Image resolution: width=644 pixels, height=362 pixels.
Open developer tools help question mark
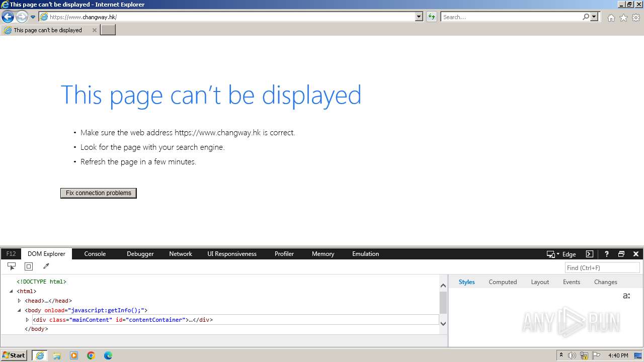(x=607, y=254)
